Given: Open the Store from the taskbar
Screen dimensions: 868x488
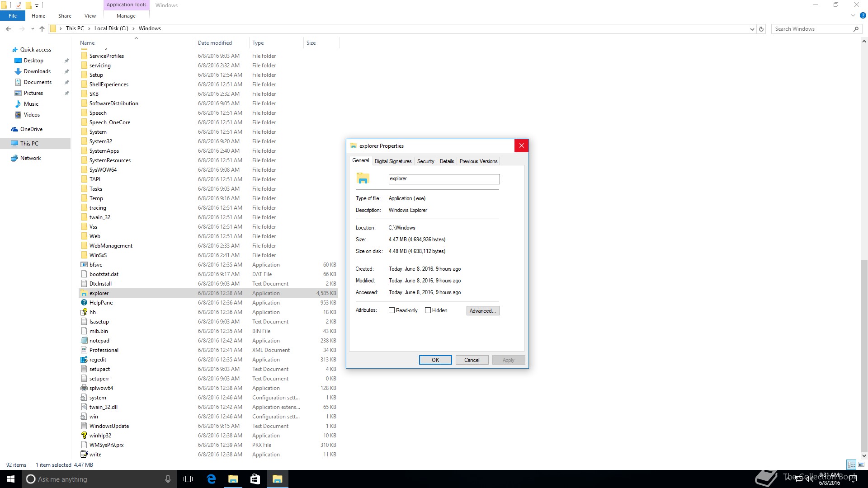Looking at the screenshot, I should click(255, 479).
